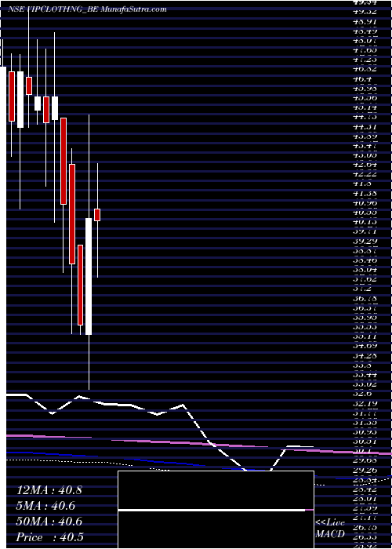Click the last small red candle on the chart
Image resolution: width=392 pixels, height=549 pixels.
(x=97, y=215)
